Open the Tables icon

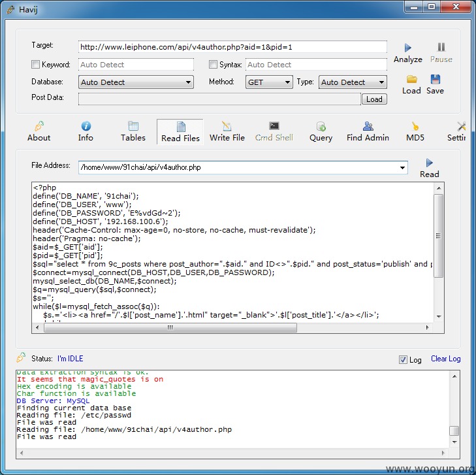[133, 125]
